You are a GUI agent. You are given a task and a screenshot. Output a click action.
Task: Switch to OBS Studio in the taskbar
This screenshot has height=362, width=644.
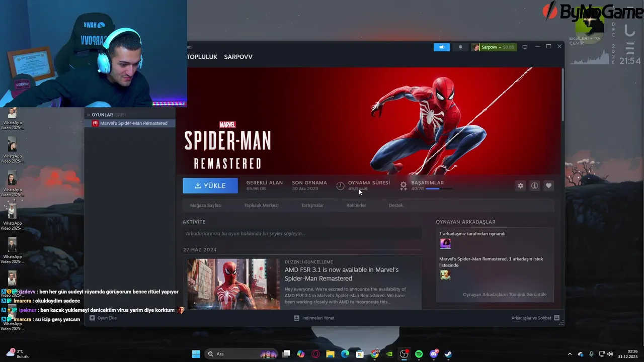tap(404, 354)
